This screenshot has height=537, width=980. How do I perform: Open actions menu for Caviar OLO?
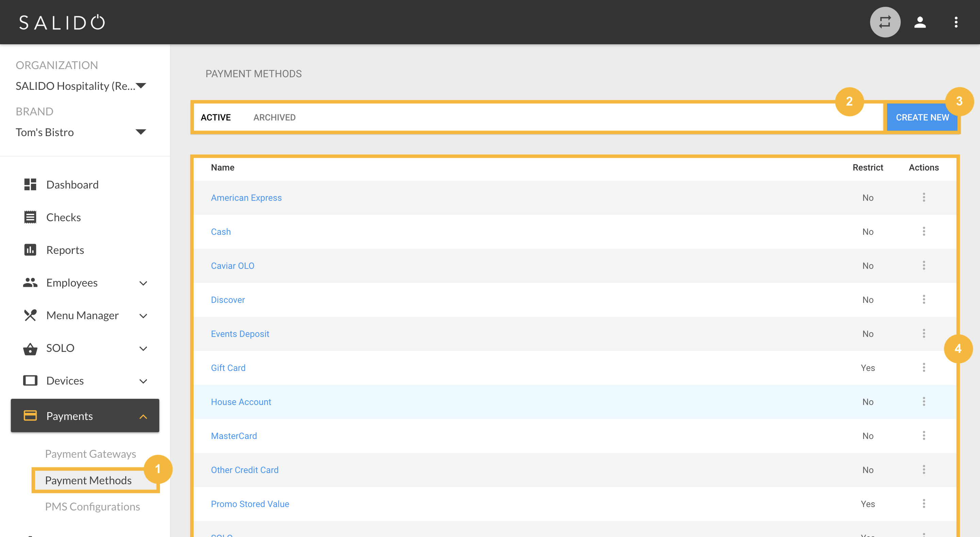tap(924, 266)
